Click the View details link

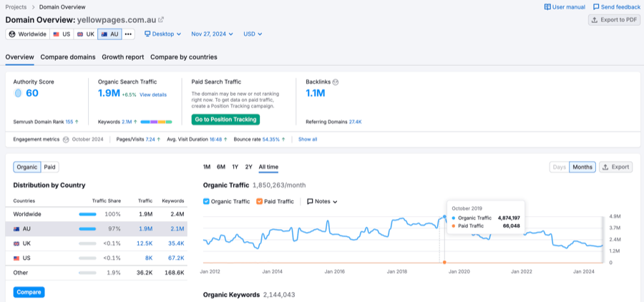tap(153, 94)
